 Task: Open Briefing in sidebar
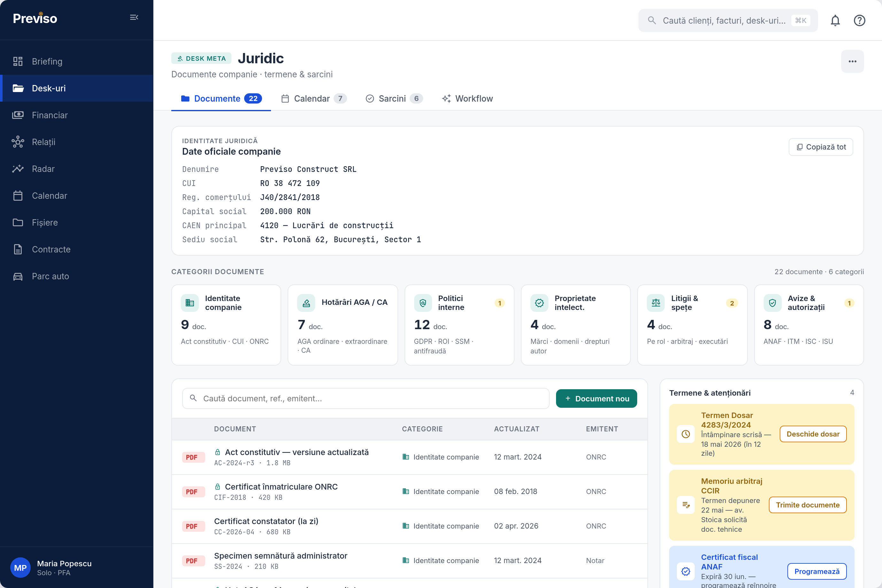(x=76, y=61)
